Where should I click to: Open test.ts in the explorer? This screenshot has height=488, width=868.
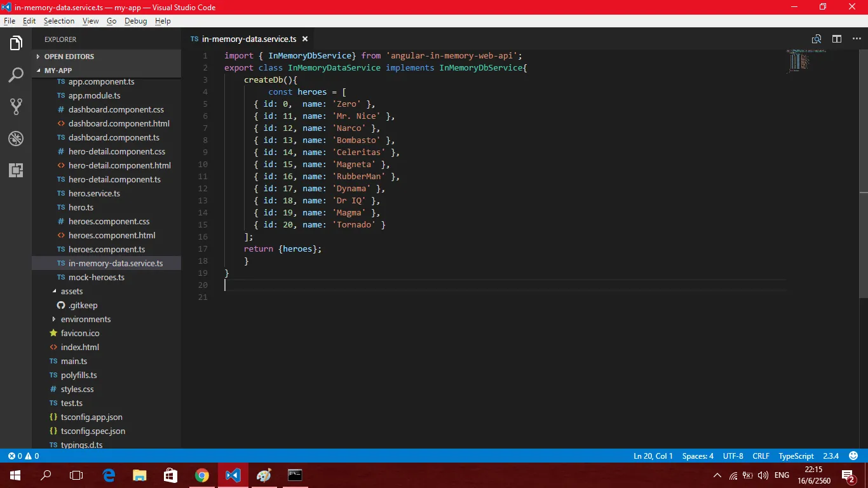click(x=72, y=403)
